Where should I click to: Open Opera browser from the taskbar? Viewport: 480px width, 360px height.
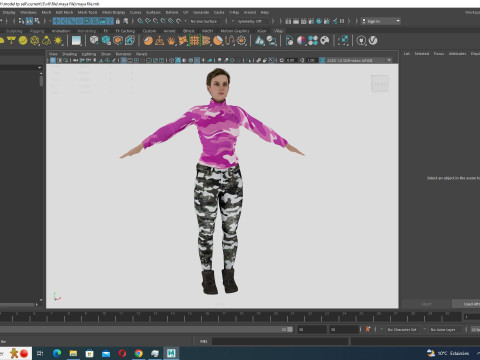click(x=122, y=353)
